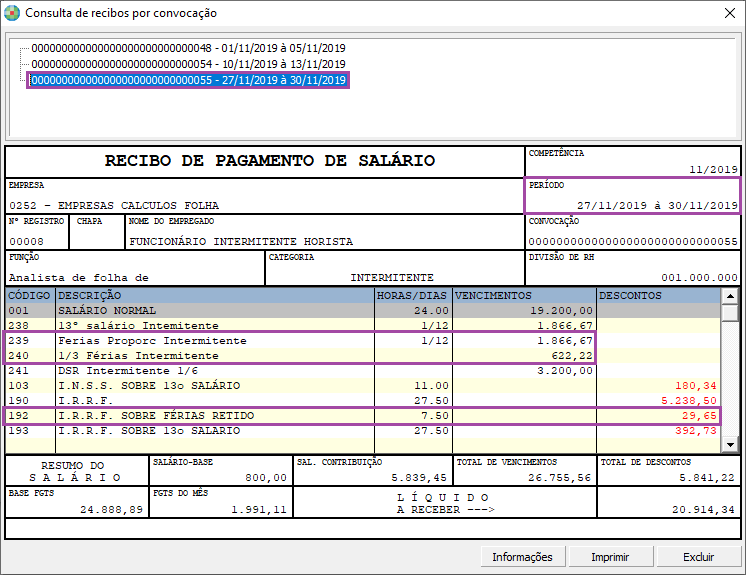The width and height of the screenshot is (746, 575).
Task: Click the scrollbar up arrow in items table
Action: point(730,296)
